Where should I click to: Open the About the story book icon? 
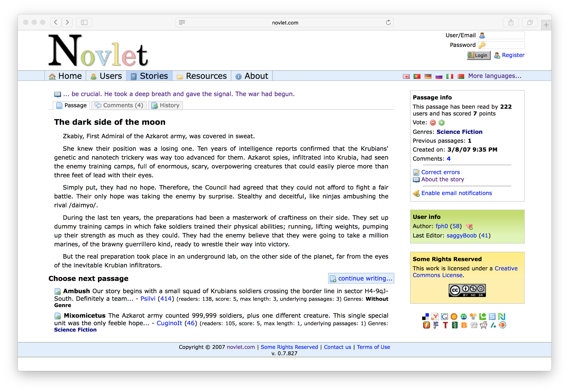click(416, 179)
